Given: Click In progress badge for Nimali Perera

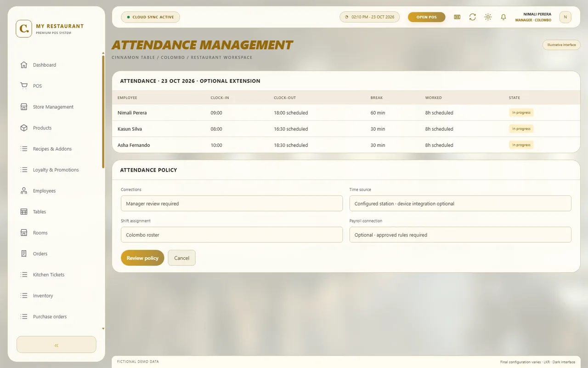Looking at the screenshot, I should coord(521,113).
